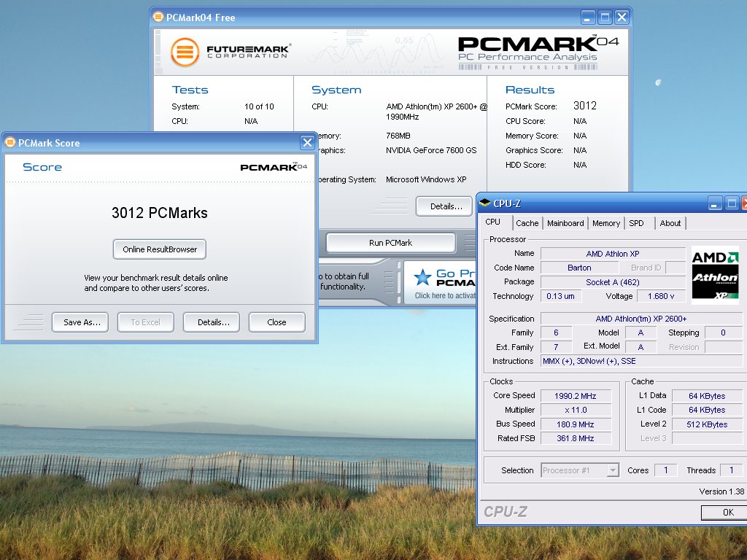Click the Close button in score dialog
Image resolution: width=747 pixels, height=560 pixels.
pyautogui.click(x=276, y=322)
